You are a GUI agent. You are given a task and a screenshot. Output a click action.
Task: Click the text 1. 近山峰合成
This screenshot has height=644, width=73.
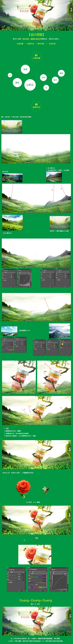[51, 168]
